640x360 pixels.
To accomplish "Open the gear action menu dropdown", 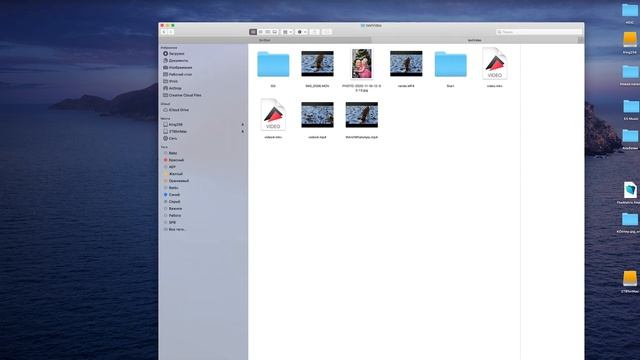I will coord(302,32).
